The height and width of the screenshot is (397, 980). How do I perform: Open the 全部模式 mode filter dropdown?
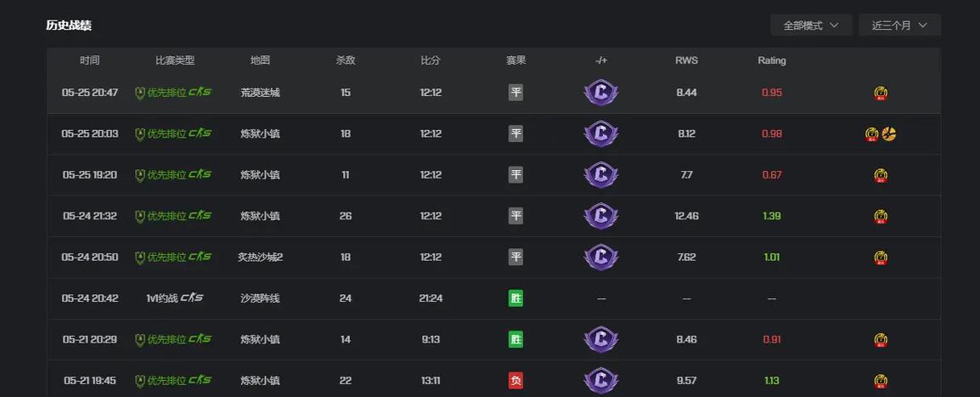pyautogui.click(x=811, y=26)
